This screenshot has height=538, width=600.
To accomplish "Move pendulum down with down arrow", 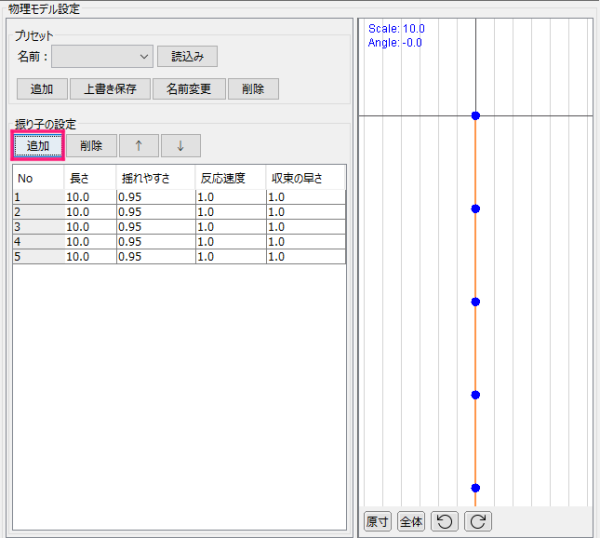I will tap(181, 146).
